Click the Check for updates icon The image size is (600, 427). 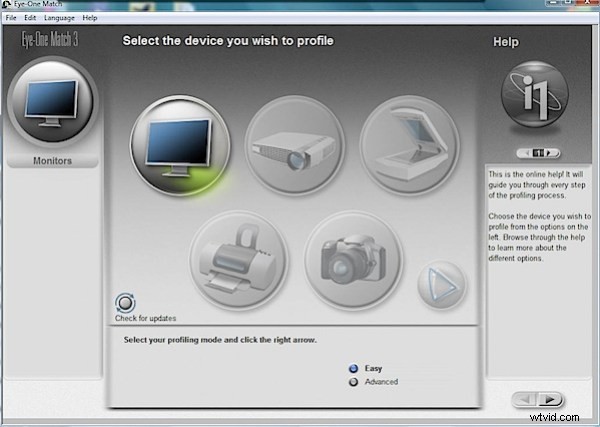(x=125, y=303)
